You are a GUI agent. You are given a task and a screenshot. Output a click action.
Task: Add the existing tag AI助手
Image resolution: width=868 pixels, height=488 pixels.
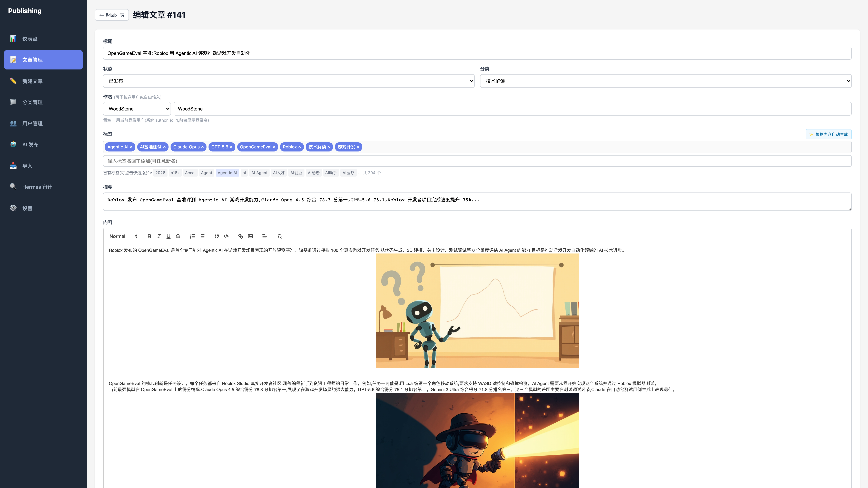click(x=331, y=173)
